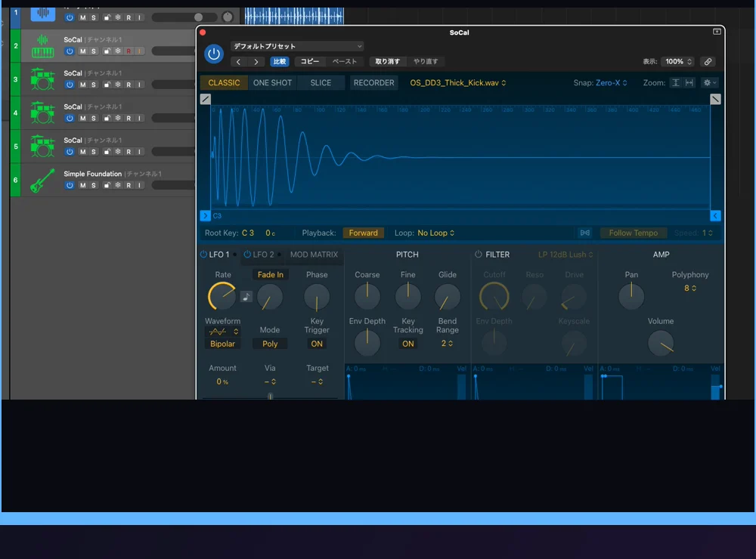Click the flex mode icon beside Follow Tempo
Screen dimensions: 756x559
(x=585, y=233)
